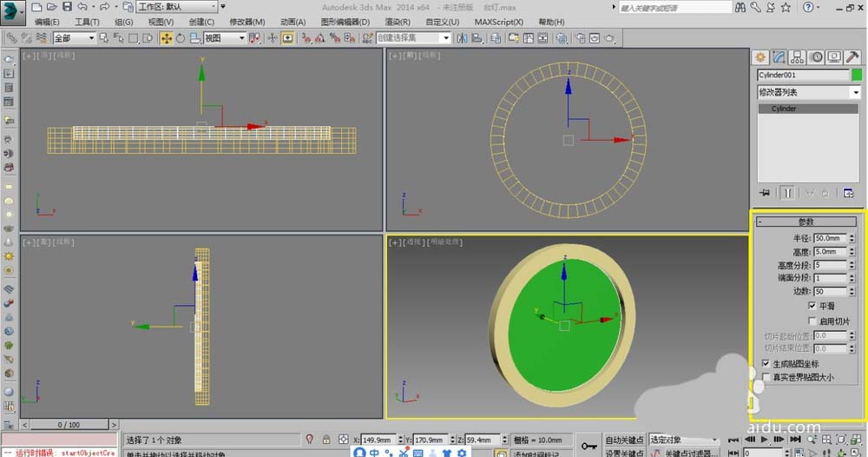Open the 视图 reference coordinate dropdown
The height and width of the screenshot is (457, 868).
point(225,38)
